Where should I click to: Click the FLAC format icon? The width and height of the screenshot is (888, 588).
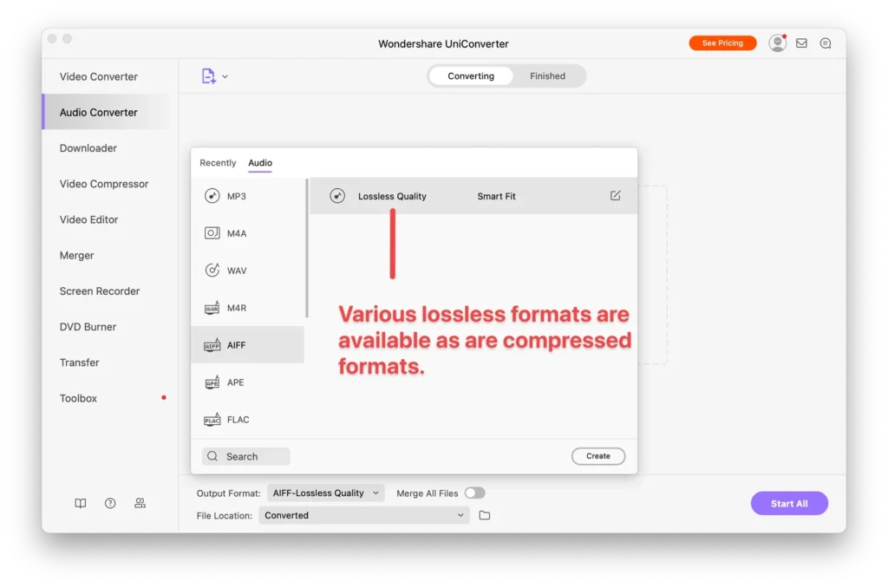212,420
